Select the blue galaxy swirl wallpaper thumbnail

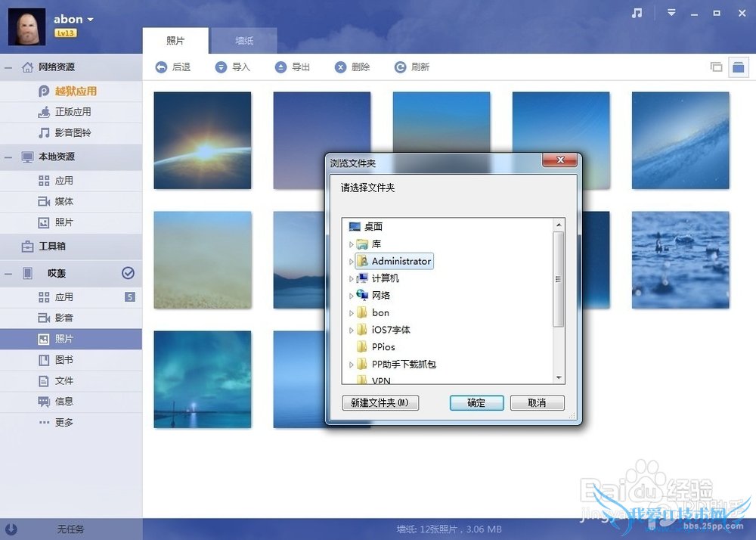[680, 141]
